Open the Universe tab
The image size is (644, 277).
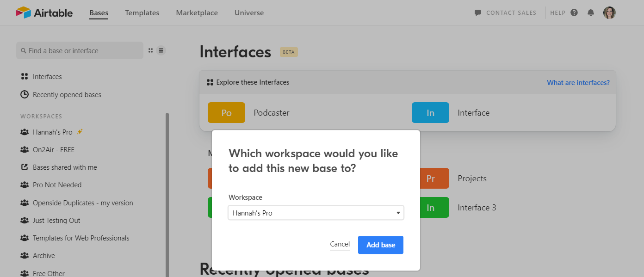pyautogui.click(x=249, y=13)
